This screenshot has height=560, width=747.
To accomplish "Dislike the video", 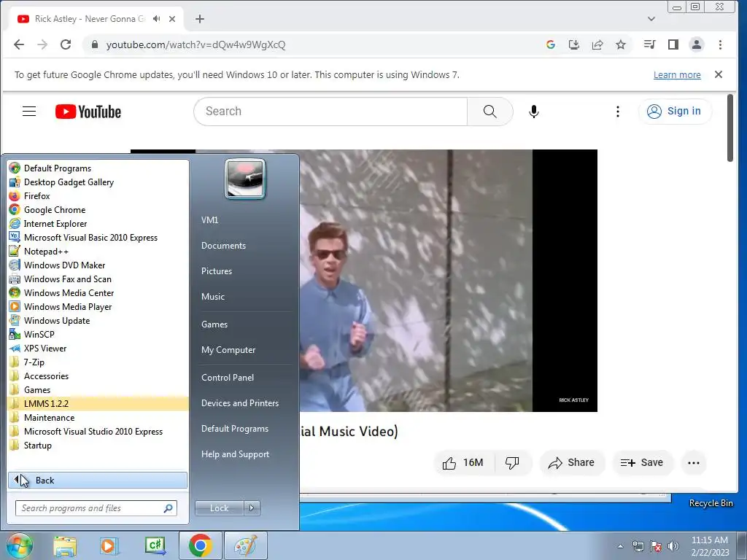I will (x=512, y=463).
